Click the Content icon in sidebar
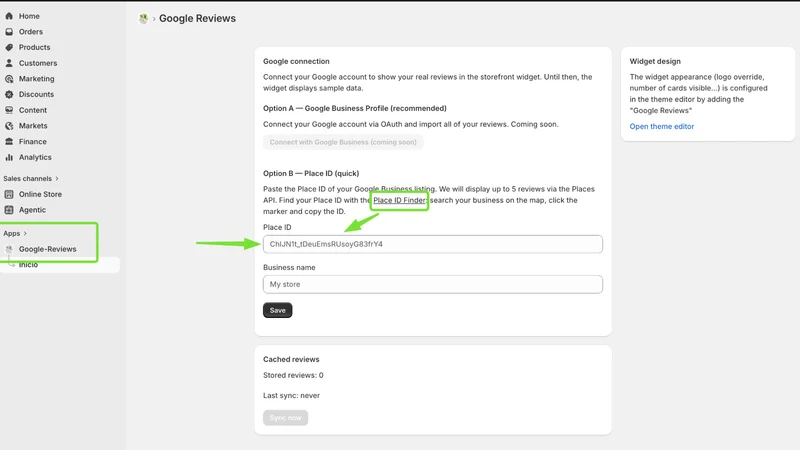This screenshot has height=450, width=800. (x=9, y=110)
